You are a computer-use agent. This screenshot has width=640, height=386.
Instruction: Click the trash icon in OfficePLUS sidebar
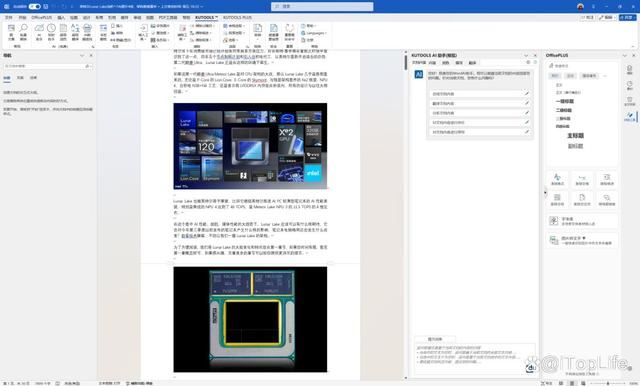point(629,101)
